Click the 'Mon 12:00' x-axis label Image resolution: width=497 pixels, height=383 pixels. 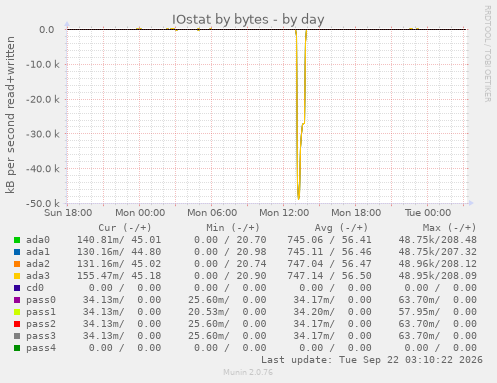click(x=284, y=213)
